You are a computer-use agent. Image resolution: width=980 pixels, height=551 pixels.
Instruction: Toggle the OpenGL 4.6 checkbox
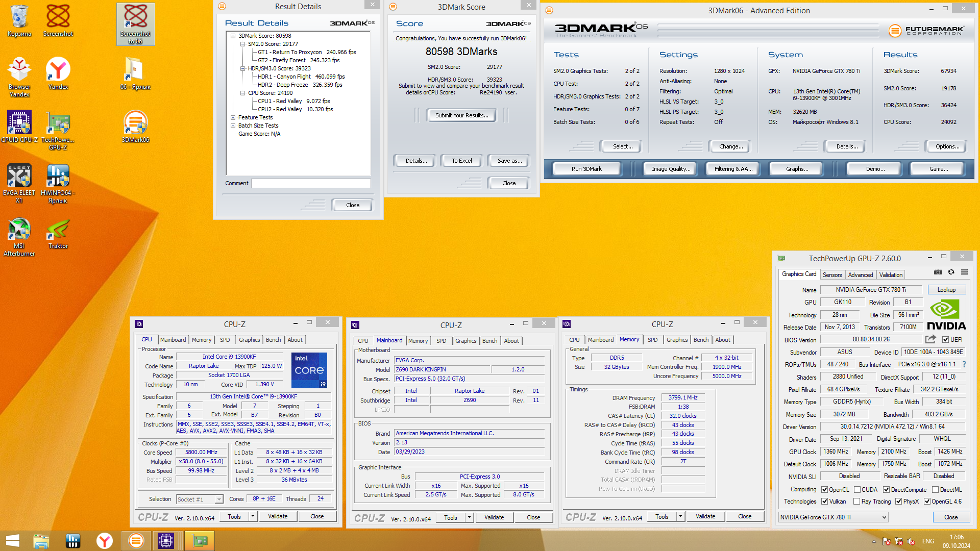coord(927,502)
